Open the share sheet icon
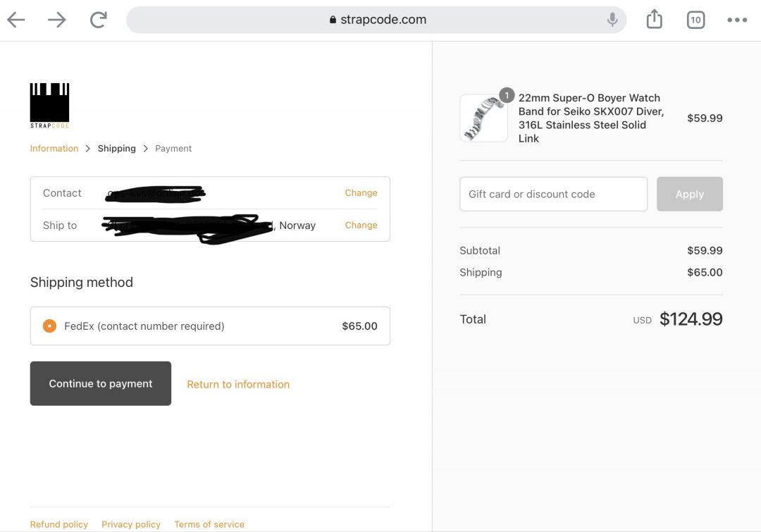Image resolution: width=761 pixels, height=532 pixels. coord(654,20)
